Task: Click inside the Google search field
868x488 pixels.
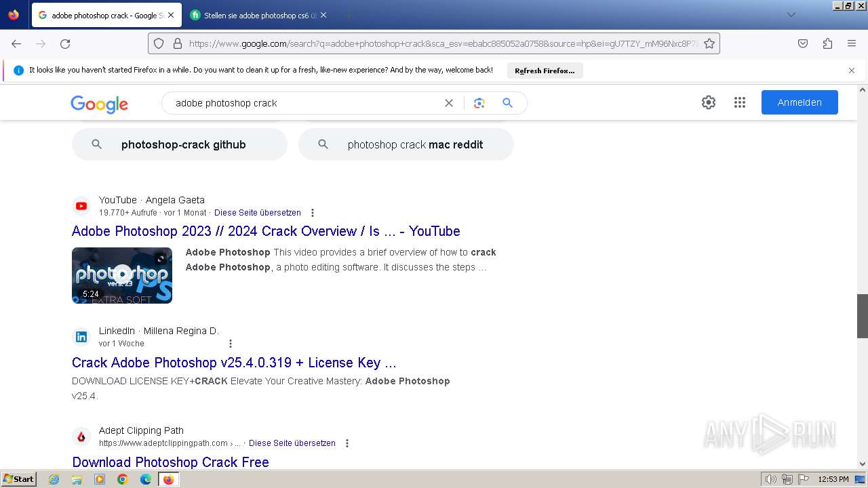Action: 305,103
